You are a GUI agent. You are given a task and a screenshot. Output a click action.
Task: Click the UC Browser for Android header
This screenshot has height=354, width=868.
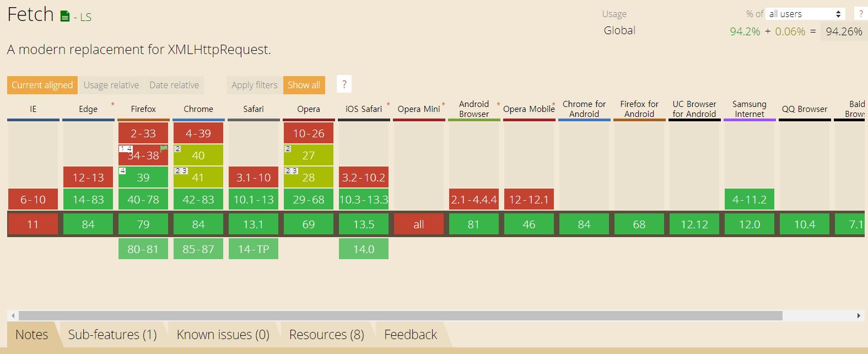point(694,109)
